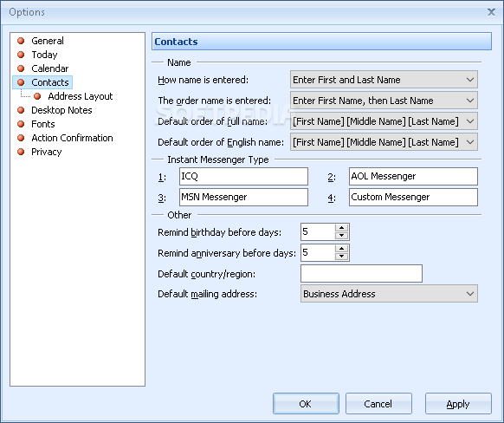Click the red bullet icon beside Fonts
This screenshot has height=423, width=504.
coord(21,124)
